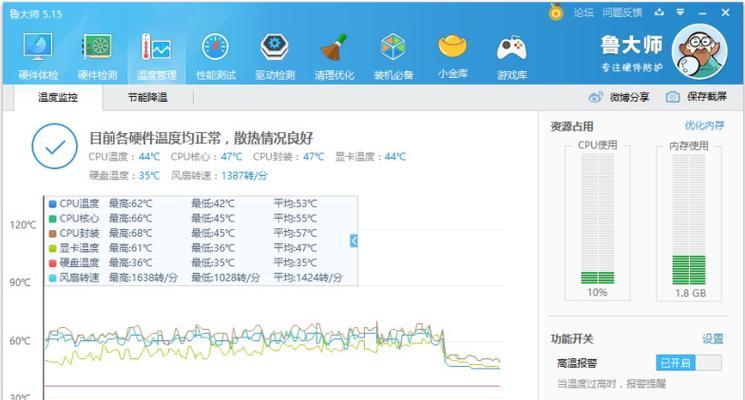Open 硬件检测 hardware detection section

[97, 56]
